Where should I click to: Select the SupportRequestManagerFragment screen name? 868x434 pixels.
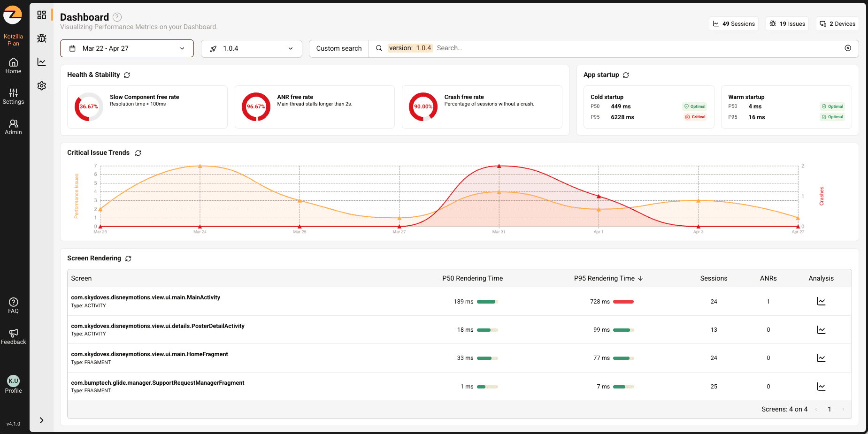click(158, 383)
